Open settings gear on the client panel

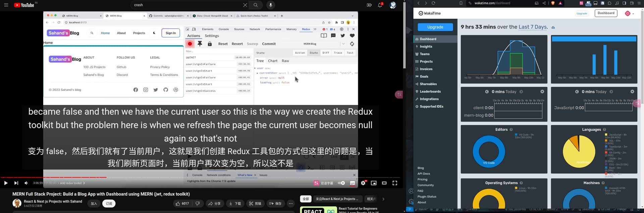tap(542, 92)
